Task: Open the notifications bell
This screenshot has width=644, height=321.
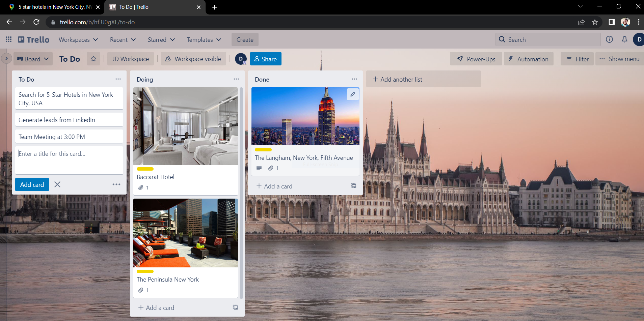Action: tap(624, 39)
